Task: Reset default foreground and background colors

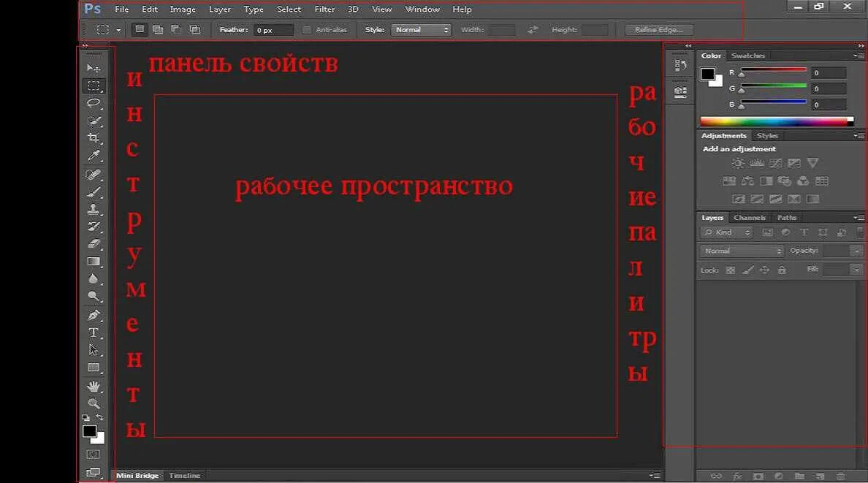Action: (x=85, y=417)
